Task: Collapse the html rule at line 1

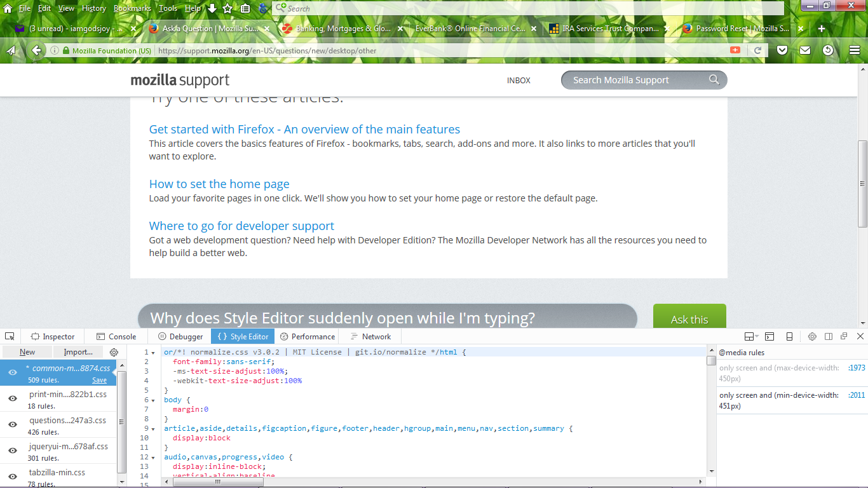Action: 153,352
